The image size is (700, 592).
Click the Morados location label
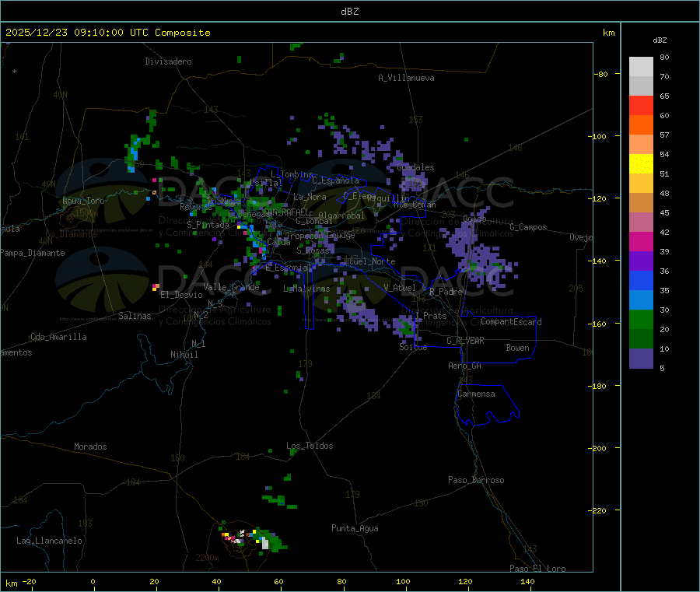(91, 447)
